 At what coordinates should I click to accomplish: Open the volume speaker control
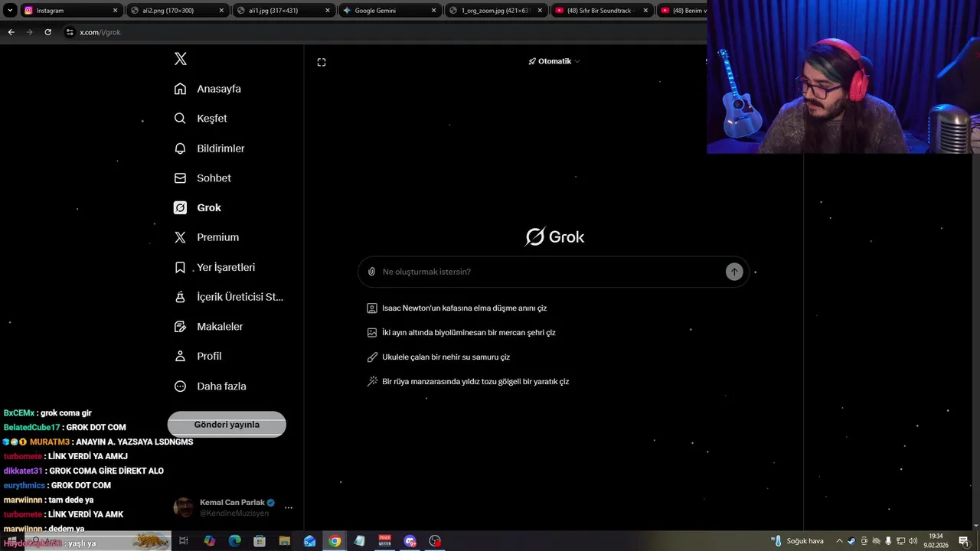coord(913,541)
